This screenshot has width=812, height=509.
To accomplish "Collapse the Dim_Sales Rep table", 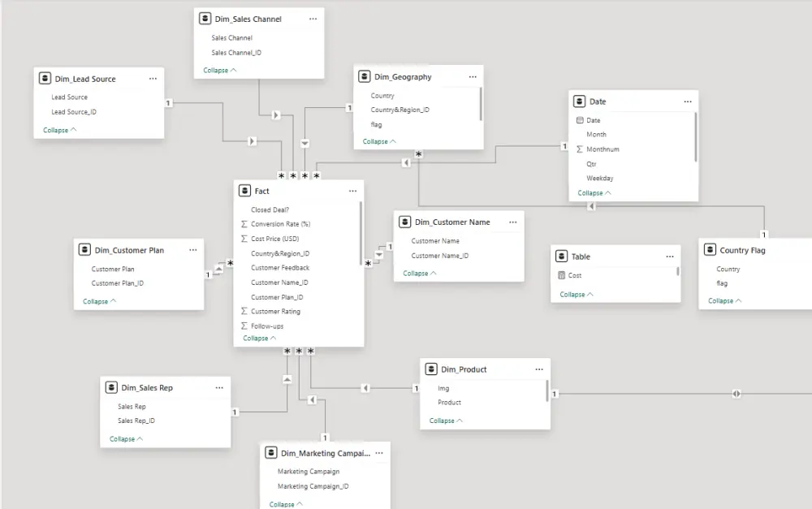I will point(125,438).
